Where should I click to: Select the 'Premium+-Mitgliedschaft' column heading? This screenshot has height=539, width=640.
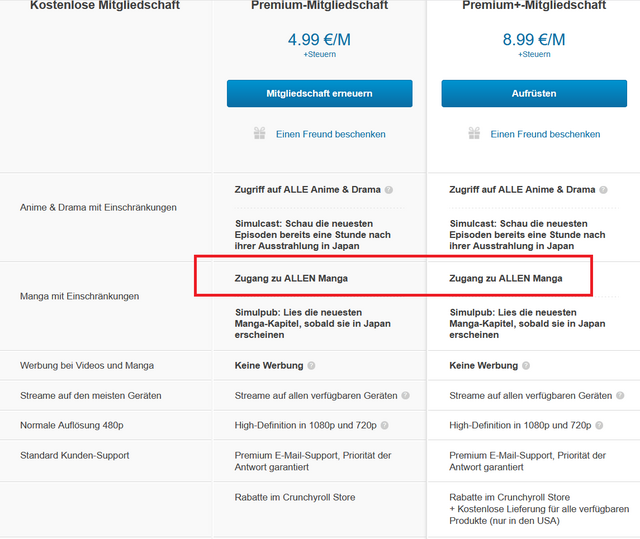[534, 6]
